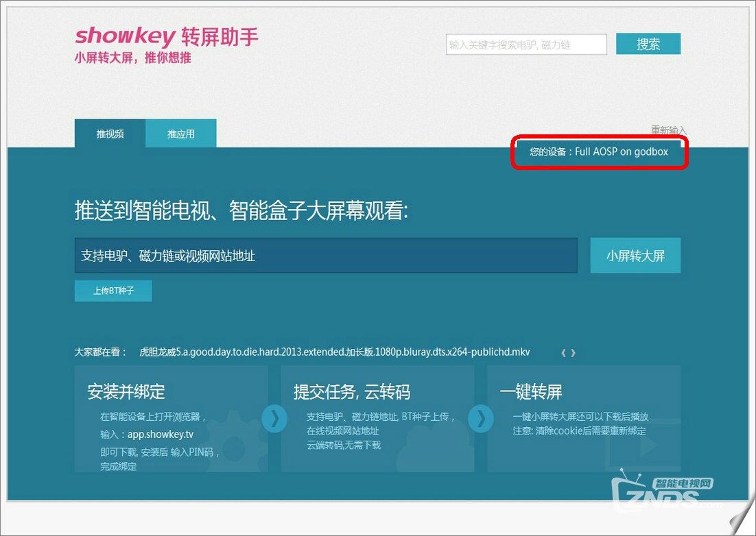
Task: Switch to the 推视频 tab
Action: pos(110,134)
